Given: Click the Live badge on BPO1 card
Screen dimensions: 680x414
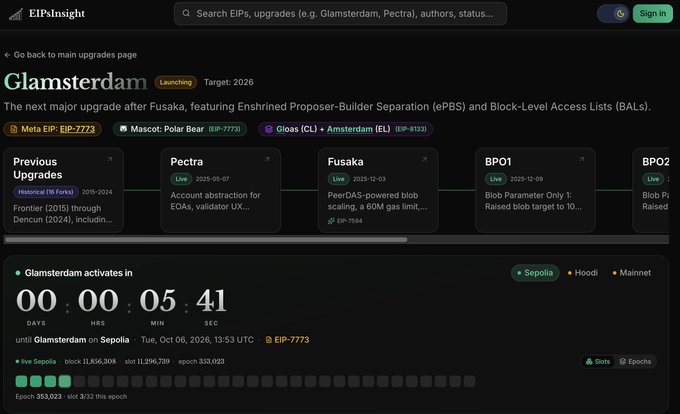Looking at the screenshot, I should click(x=496, y=179).
